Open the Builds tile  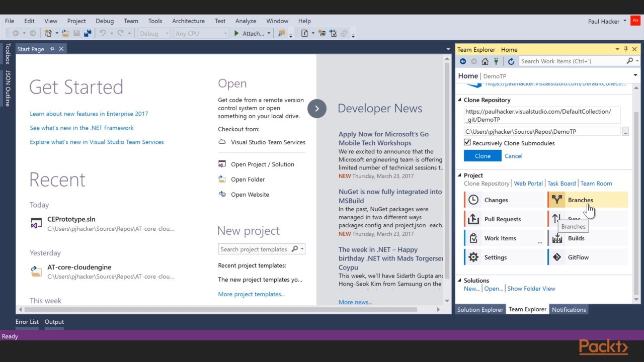click(x=588, y=238)
